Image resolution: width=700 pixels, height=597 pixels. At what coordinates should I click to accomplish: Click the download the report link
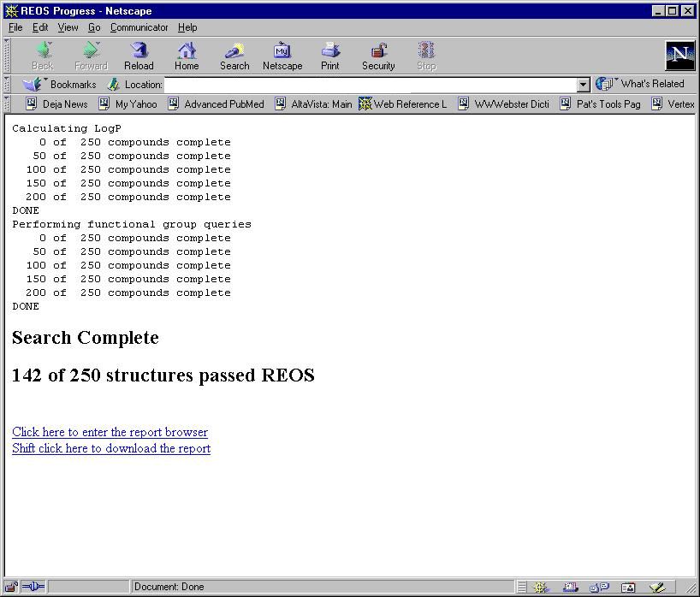click(x=111, y=448)
